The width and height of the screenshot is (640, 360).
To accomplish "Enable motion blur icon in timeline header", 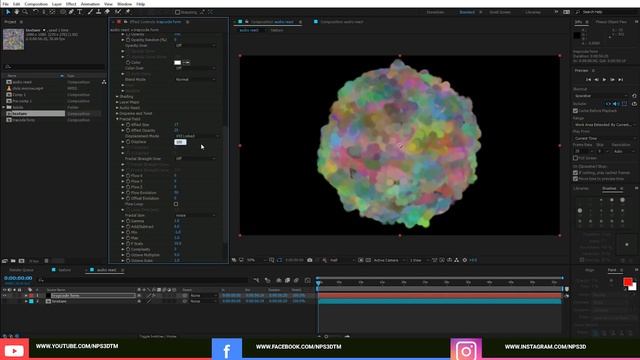I will click(296, 280).
